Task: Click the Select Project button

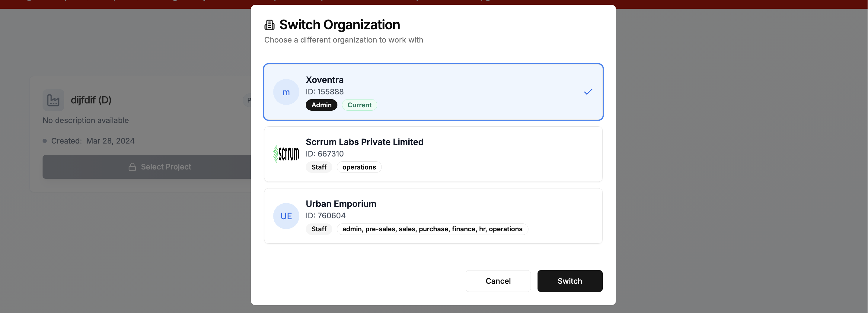Action: coord(160,166)
